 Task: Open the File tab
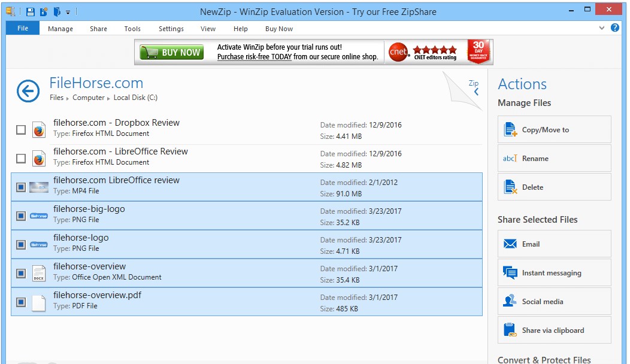click(23, 28)
